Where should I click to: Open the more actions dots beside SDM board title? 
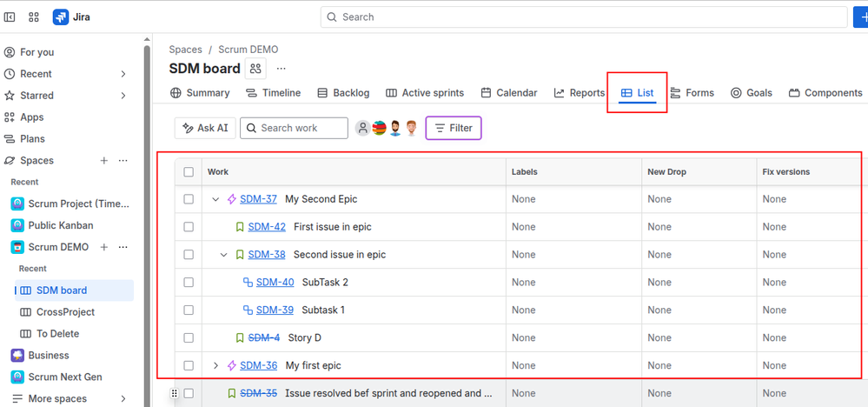click(x=282, y=69)
